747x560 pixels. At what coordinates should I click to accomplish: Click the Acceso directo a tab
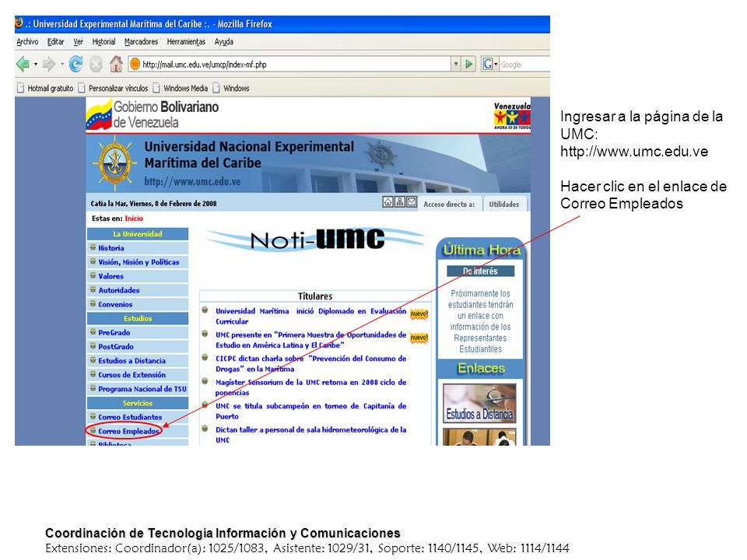click(x=449, y=205)
